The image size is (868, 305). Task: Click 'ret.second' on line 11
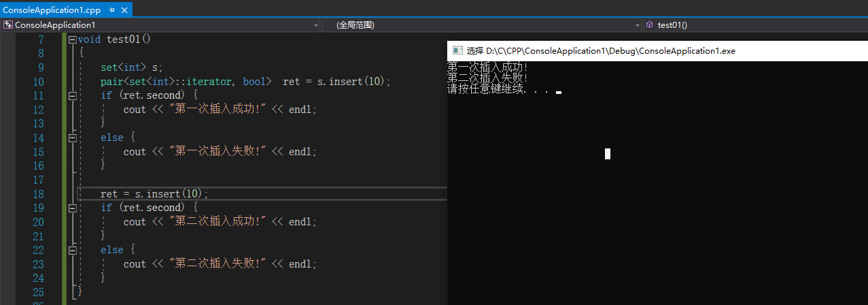(x=152, y=95)
